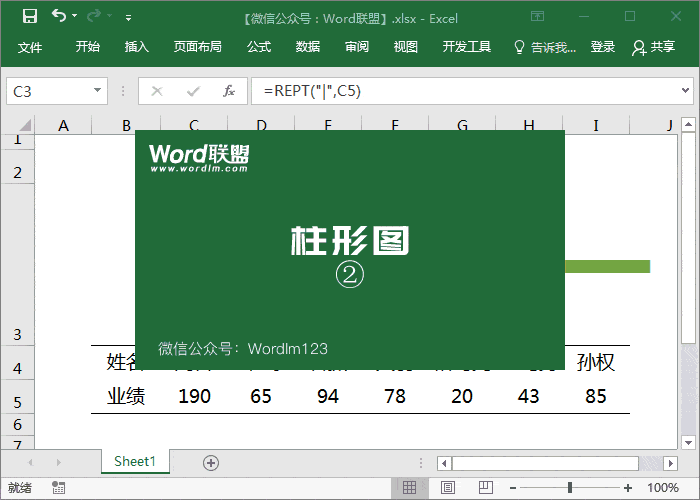
Task: Click the horizontal scrollbar left arrow
Action: 444,463
